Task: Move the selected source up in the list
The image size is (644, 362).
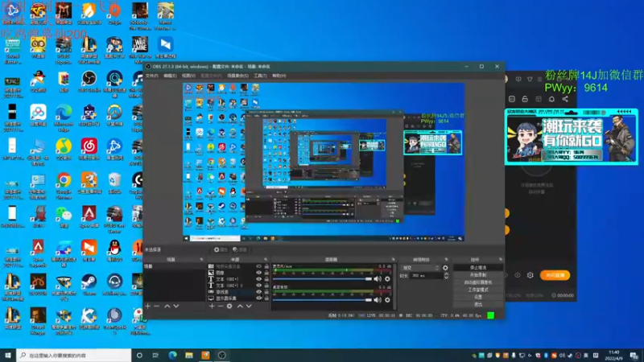Action: click(240, 306)
